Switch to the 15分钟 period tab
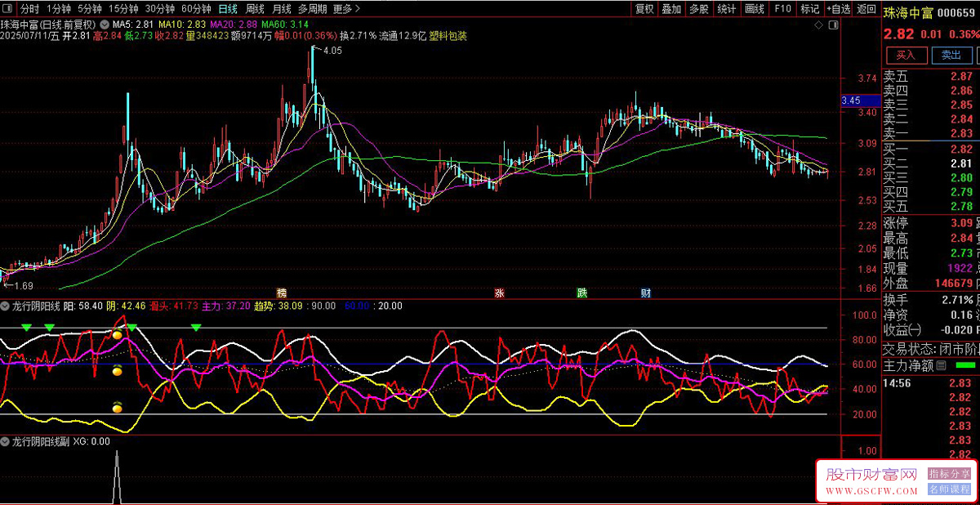The height and width of the screenshot is (505, 980). (124, 9)
